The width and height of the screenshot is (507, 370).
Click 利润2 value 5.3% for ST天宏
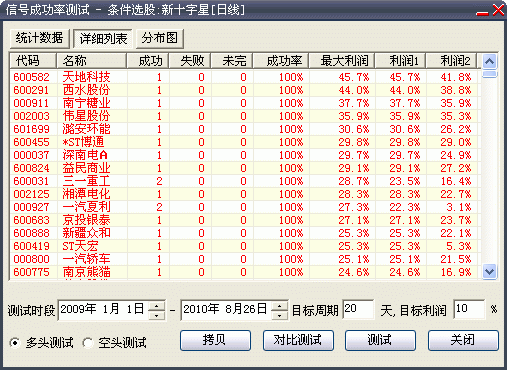pyautogui.click(x=459, y=246)
